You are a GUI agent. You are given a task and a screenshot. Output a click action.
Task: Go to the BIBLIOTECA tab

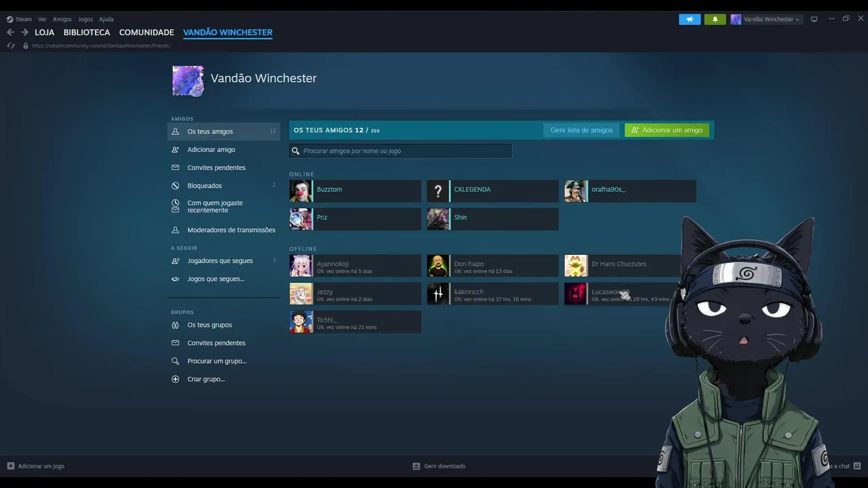[x=87, y=32]
